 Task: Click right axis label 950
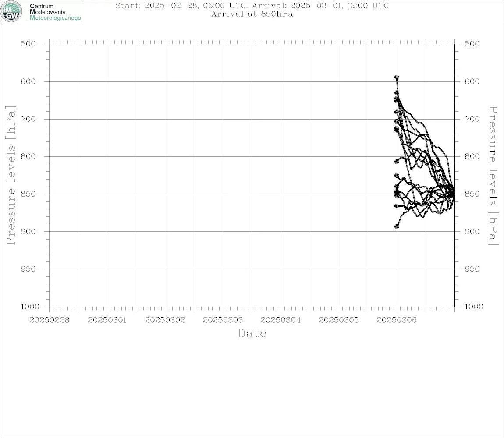[x=472, y=269]
